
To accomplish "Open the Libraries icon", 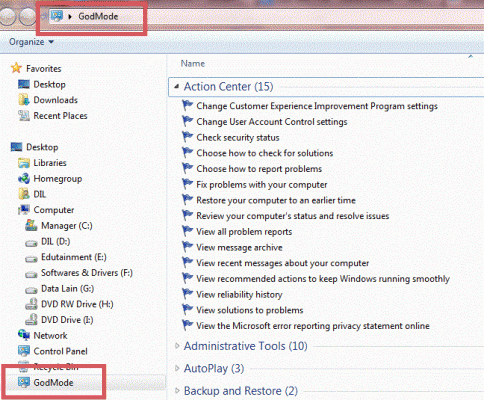I will coord(24,163).
